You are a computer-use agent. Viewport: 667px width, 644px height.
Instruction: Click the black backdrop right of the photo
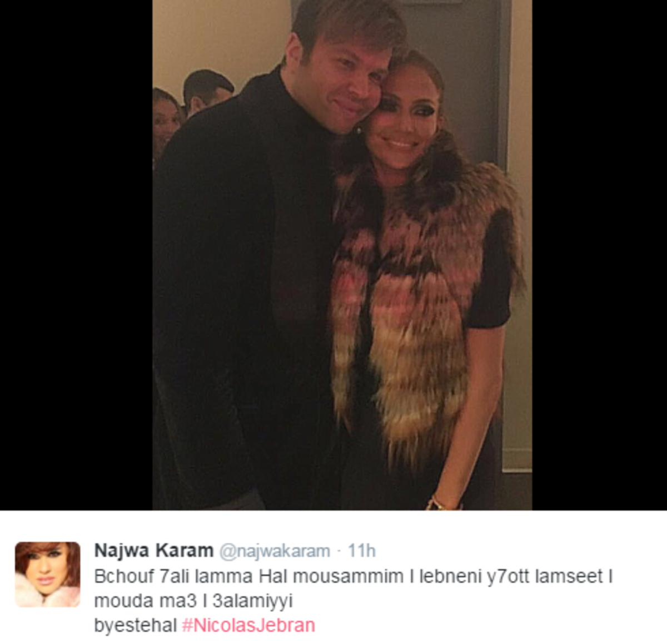tap(599, 255)
